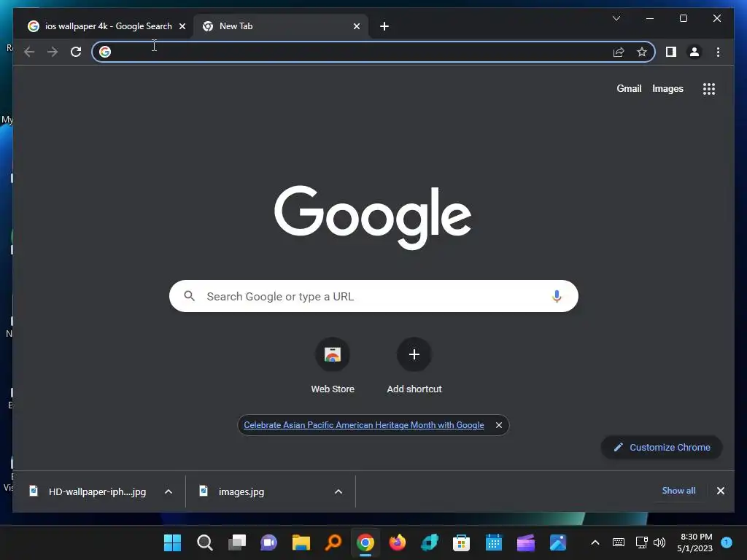Open the network icon in the tray
The image size is (747, 560).
tap(641, 542)
